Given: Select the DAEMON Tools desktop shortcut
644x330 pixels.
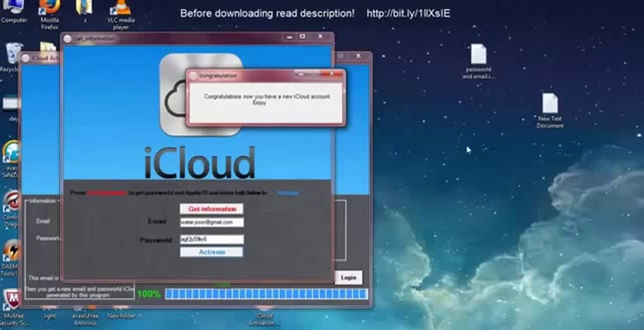Looking at the screenshot, I should pos(11,258).
